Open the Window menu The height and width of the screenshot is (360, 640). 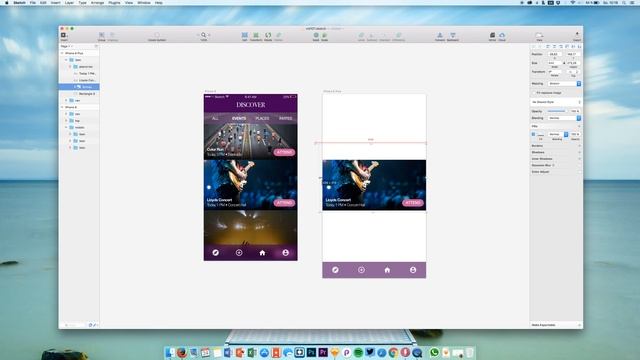(x=144, y=2)
